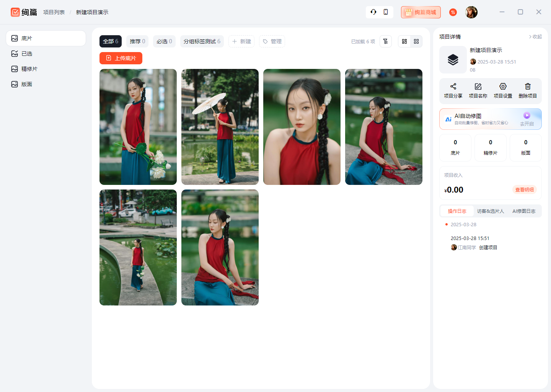Minimize the application window
Viewport: 551px width, 392px height.
[502, 12]
